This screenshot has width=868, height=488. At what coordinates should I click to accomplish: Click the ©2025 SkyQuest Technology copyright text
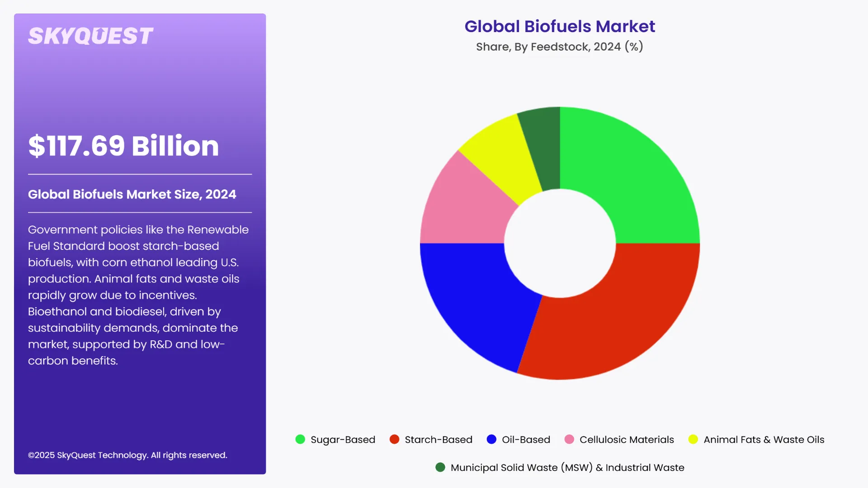(127, 455)
